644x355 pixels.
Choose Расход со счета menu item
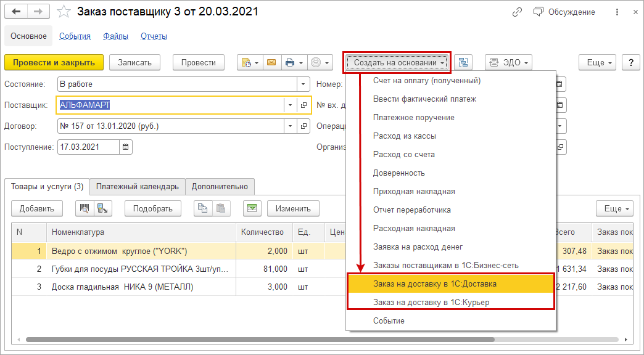click(451, 155)
